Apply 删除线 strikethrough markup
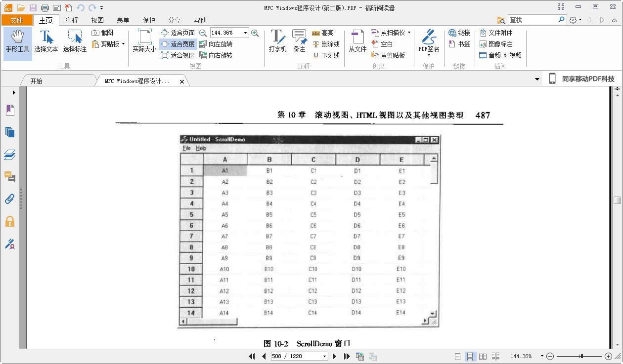This screenshot has height=364, width=623. click(x=326, y=44)
